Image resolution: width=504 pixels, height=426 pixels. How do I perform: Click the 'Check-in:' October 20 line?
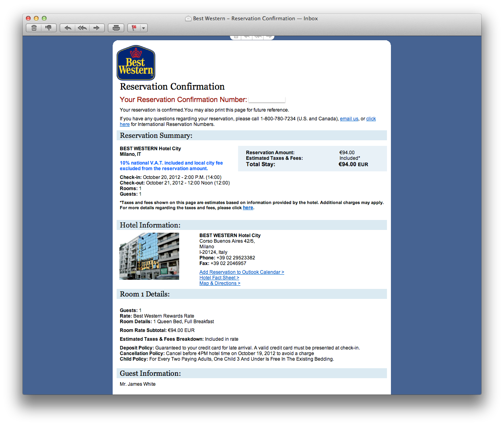[x=171, y=177]
